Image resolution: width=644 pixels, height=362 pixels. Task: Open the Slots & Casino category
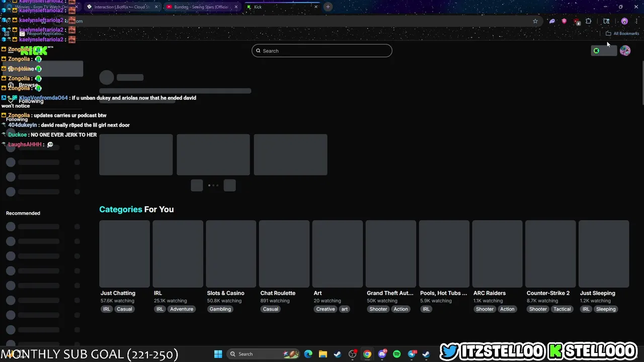pos(231,266)
